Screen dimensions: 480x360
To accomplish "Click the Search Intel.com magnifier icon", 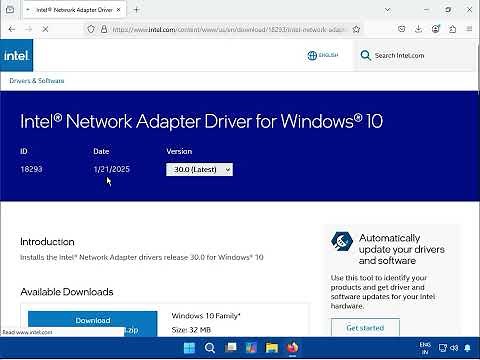I will [x=366, y=55].
